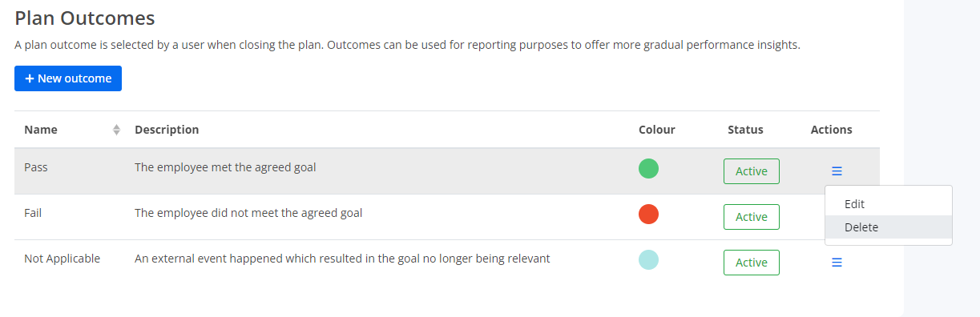Click the green colour swatch for Pass
This screenshot has height=317, width=980.
(648, 169)
